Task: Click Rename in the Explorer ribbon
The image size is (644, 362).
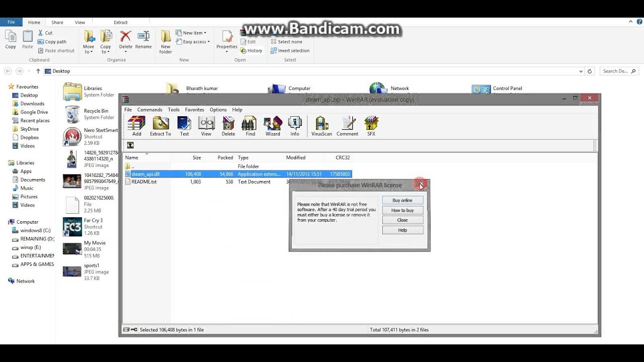Action: tap(143, 40)
